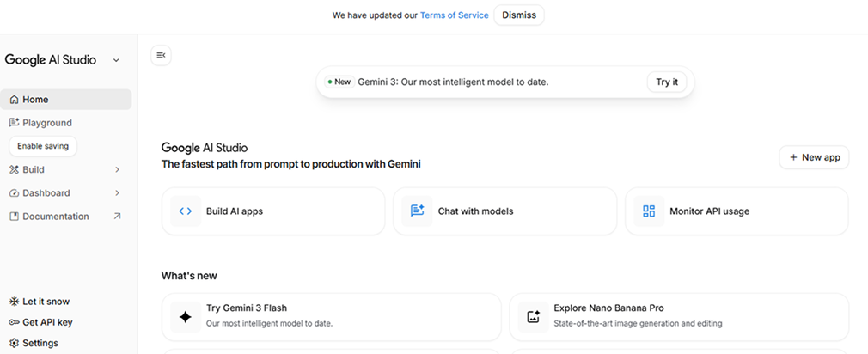The image size is (868, 354).
Task: Click the Dashboard gauge icon
Action: [x=15, y=193]
